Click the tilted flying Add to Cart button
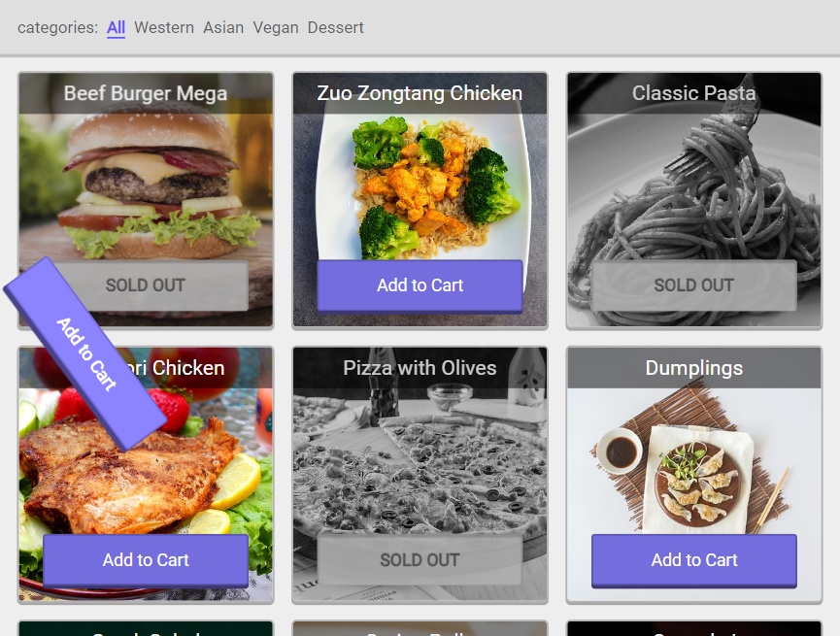This screenshot has width=840, height=636. coord(85,353)
